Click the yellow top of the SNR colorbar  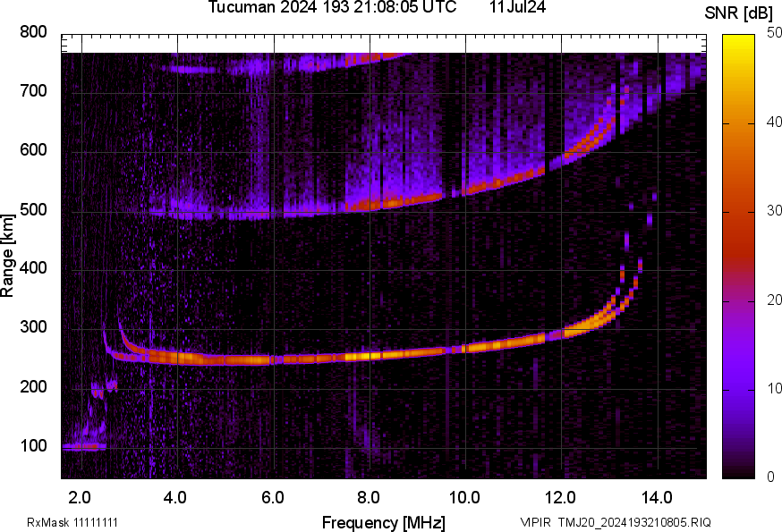coord(738,38)
